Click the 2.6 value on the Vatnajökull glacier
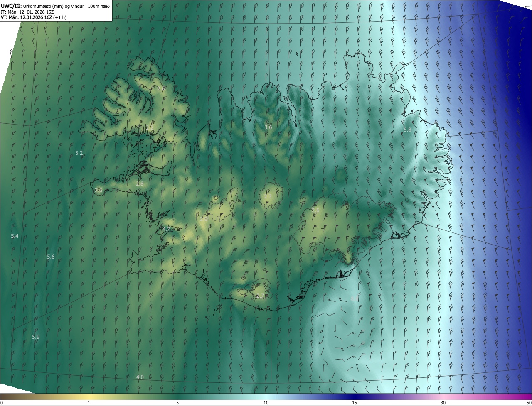This screenshot has width=532, height=406. pyautogui.click(x=315, y=210)
